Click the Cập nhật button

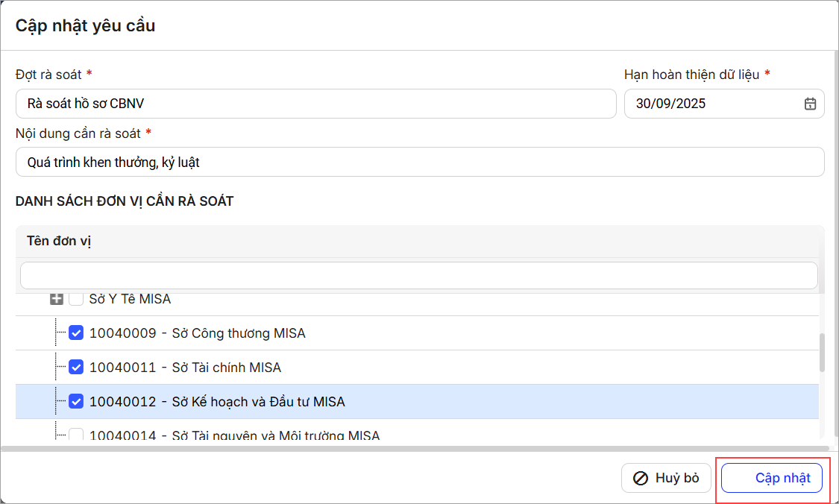pos(772,478)
